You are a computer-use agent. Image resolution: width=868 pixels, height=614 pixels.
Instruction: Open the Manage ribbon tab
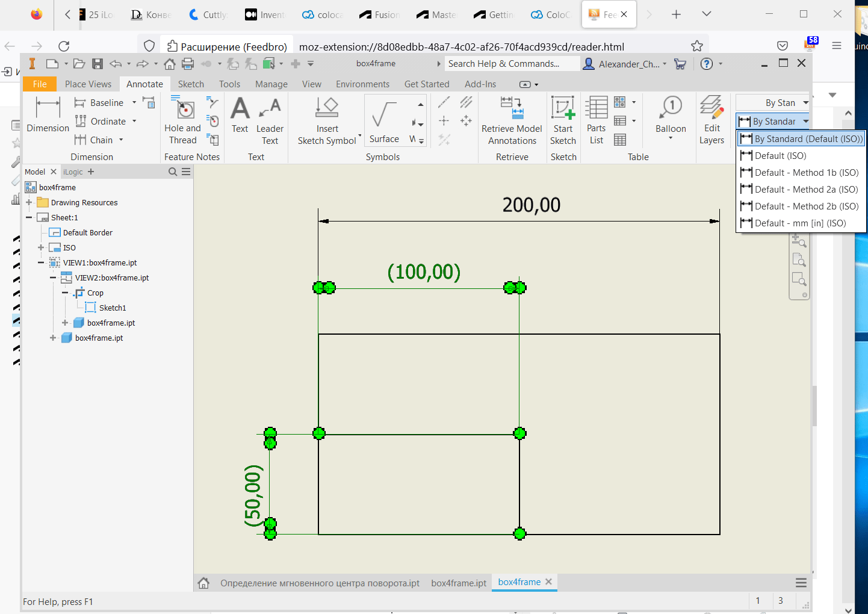tap(271, 84)
